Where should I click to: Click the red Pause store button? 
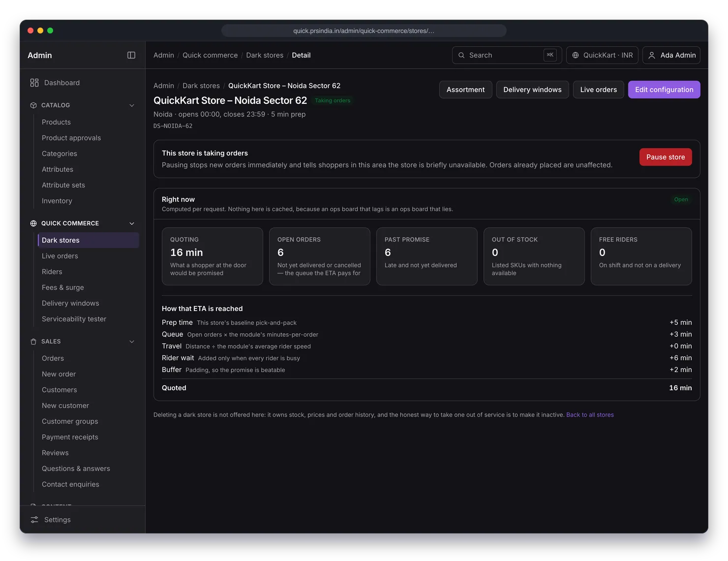point(666,157)
